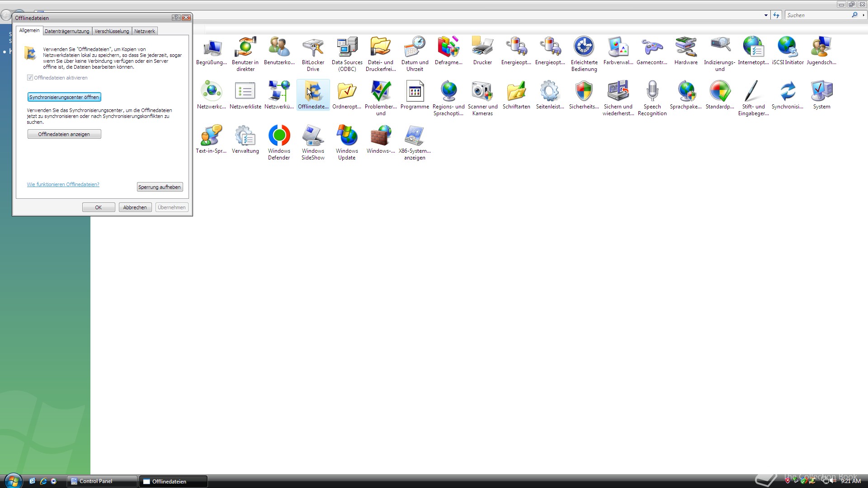Click Abbrechen in Offlinedateien dialog
868x488 pixels.
point(135,207)
